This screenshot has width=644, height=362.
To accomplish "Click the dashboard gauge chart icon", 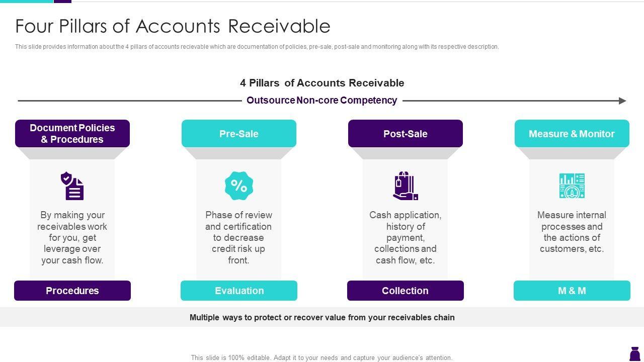I will point(572,186).
